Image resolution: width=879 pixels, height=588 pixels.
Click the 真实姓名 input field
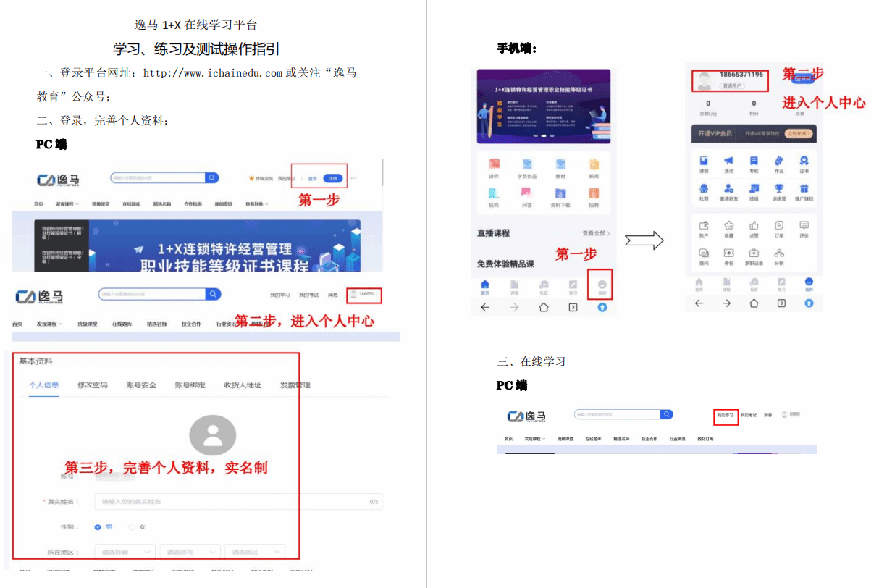[x=238, y=502]
